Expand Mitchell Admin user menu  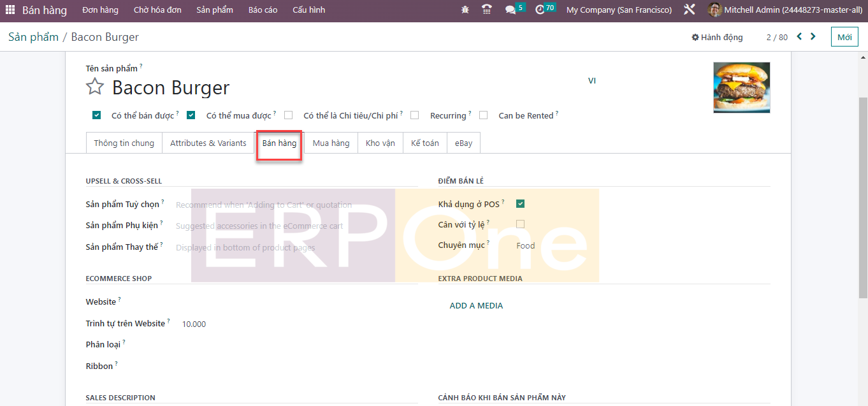pyautogui.click(x=786, y=10)
